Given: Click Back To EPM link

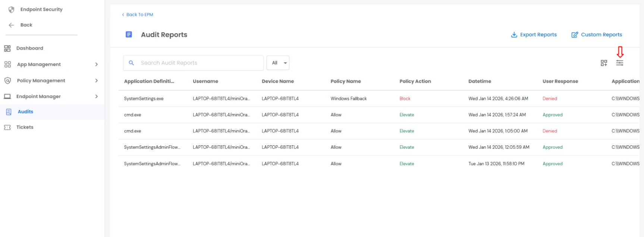Looking at the screenshot, I should click(x=138, y=15).
